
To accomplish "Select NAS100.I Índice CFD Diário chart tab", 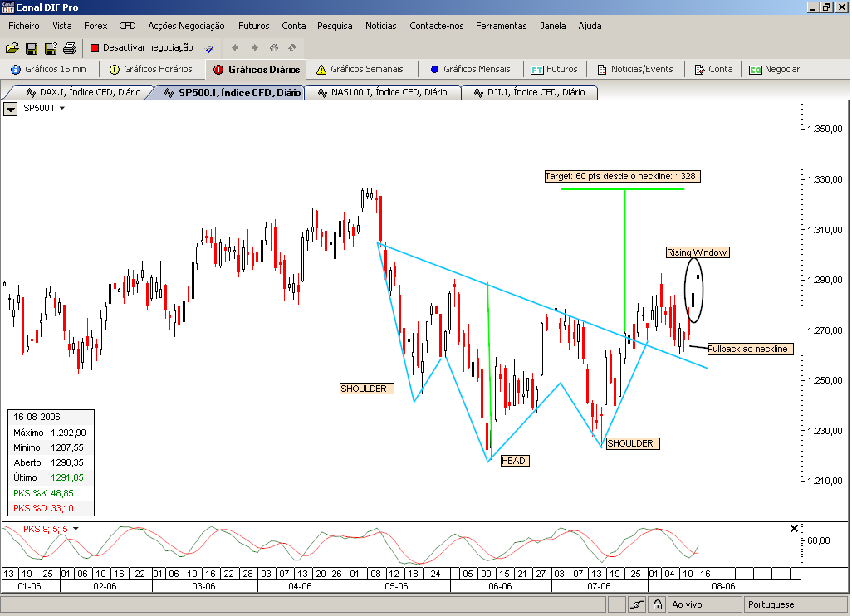I will point(383,92).
